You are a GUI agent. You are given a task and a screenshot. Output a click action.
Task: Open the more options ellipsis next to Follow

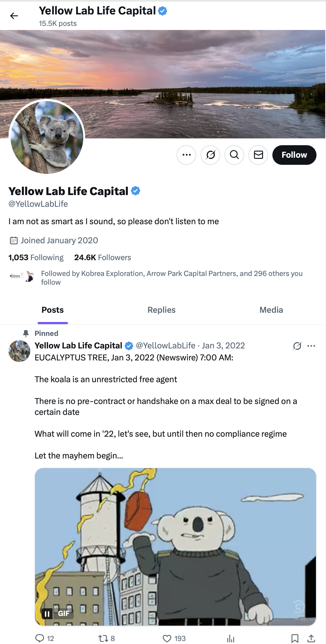coord(186,155)
